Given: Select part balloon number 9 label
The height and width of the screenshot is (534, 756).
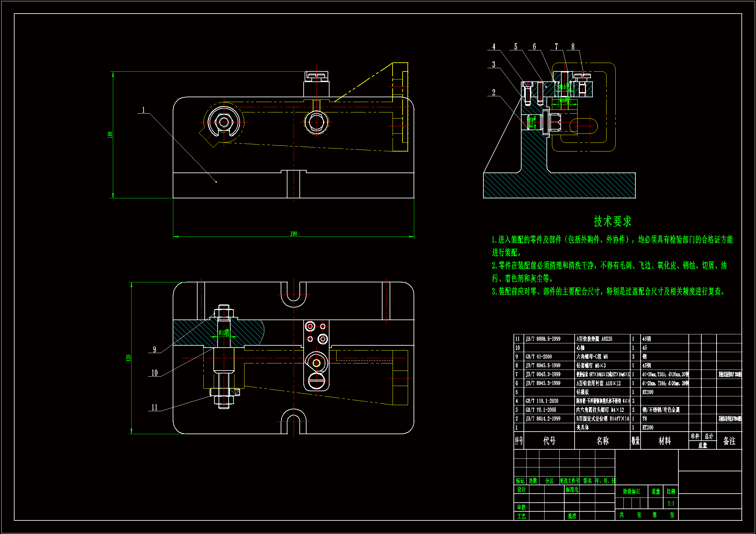Looking at the screenshot, I should click(155, 350).
